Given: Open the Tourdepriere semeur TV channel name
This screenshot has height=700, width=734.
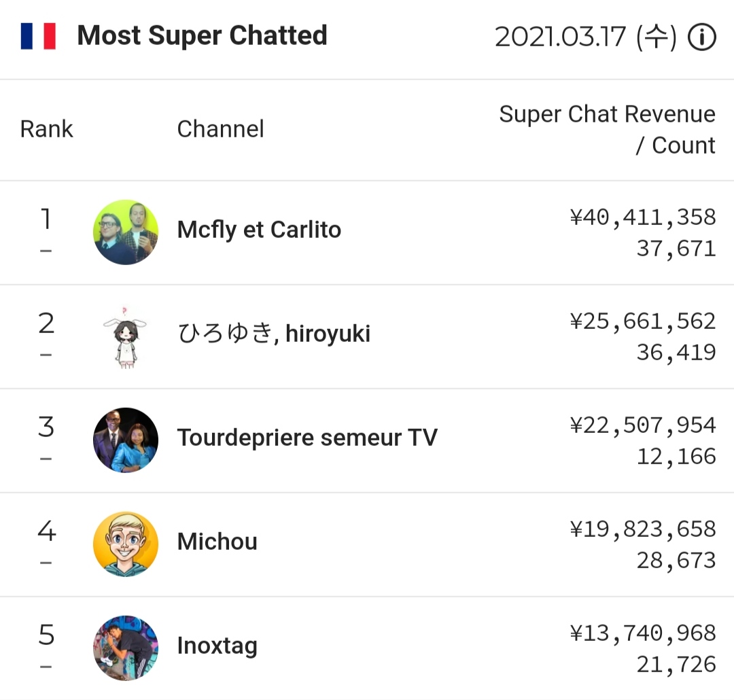Looking at the screenshot, I should pos(307,438).
